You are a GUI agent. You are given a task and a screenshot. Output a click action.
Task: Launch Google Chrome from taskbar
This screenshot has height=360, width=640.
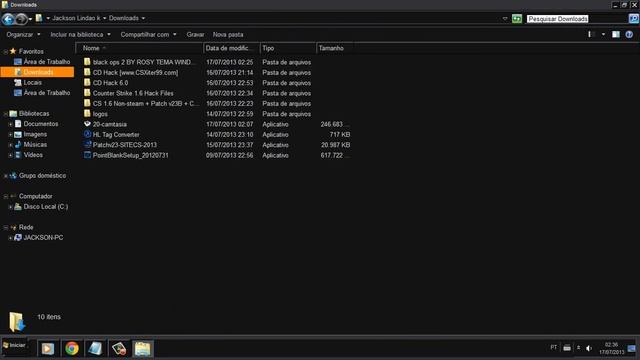(x=71, y=349)
